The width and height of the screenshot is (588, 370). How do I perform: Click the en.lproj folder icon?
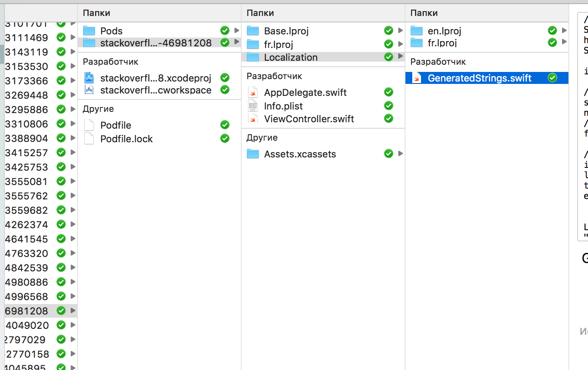tap(416, 30)
